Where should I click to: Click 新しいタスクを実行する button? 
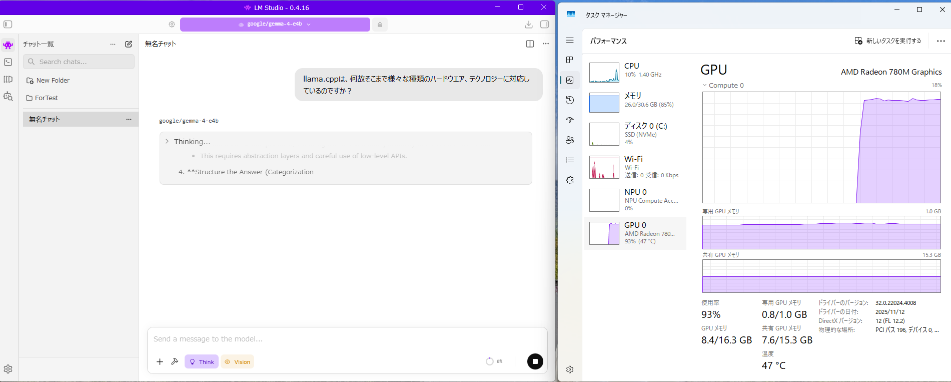click(889, 41)
